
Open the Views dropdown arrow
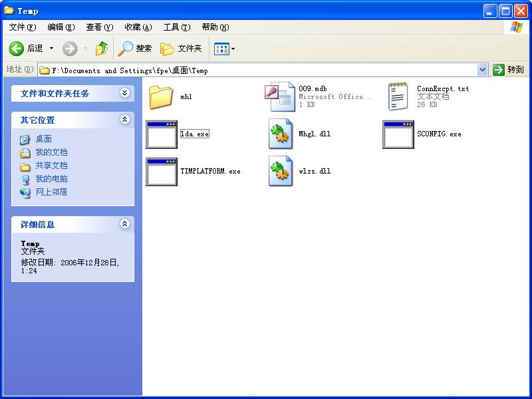(233, 49)
